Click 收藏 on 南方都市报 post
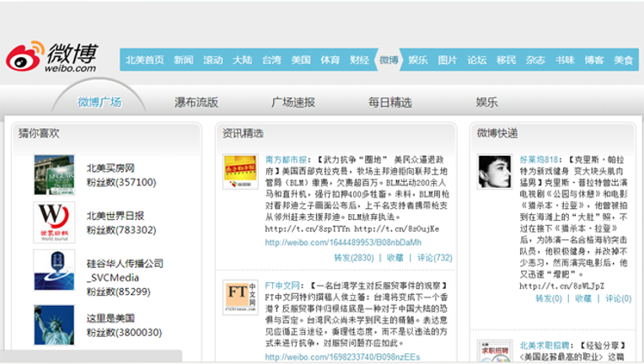Screen dimensions: 644x364 click(x=395, y=258)
